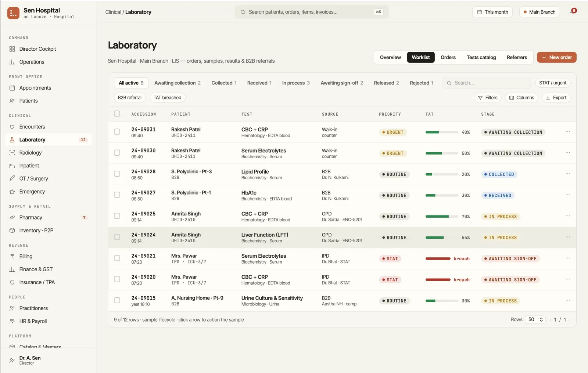Click the Practitioners people icon
This screenshot has width=588, height=373.
coord(12,308)
